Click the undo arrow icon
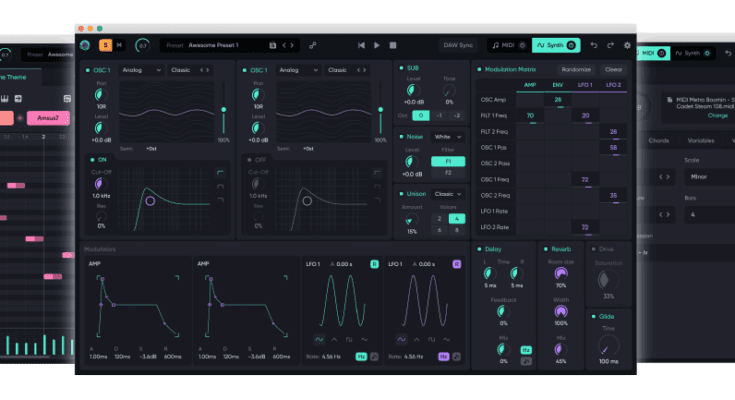This screenshot has height=400, width=735. tap(594, 45)
